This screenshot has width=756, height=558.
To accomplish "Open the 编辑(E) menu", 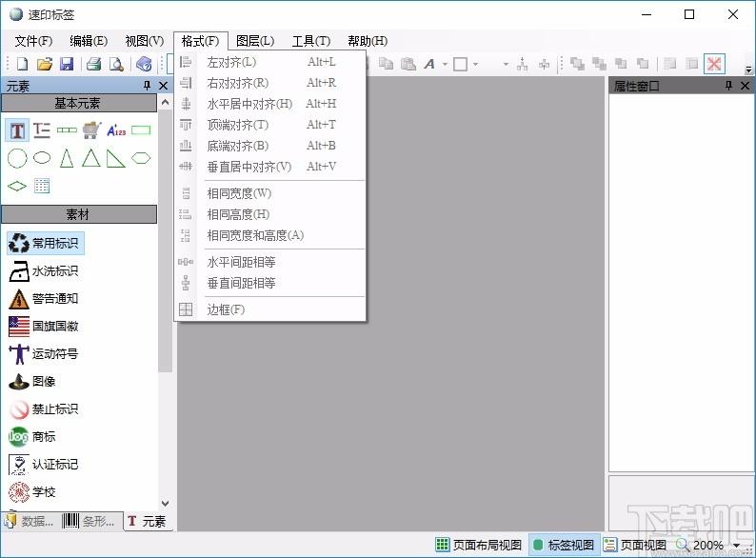I will coord(89,42).
